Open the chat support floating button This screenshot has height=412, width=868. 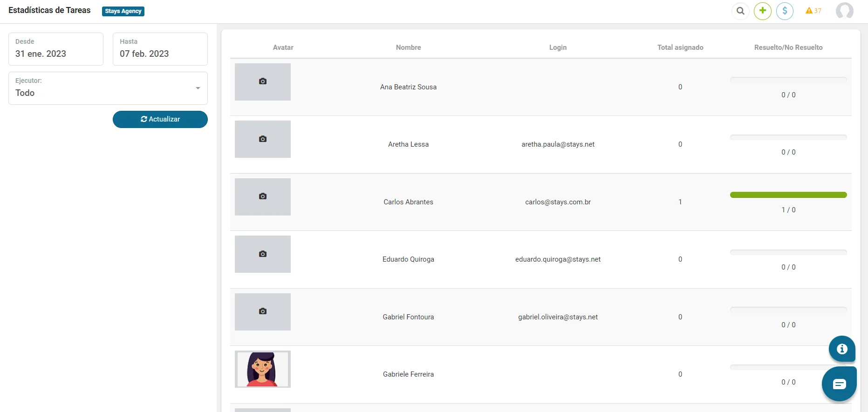pyautogui.click(x=839, y=384)
